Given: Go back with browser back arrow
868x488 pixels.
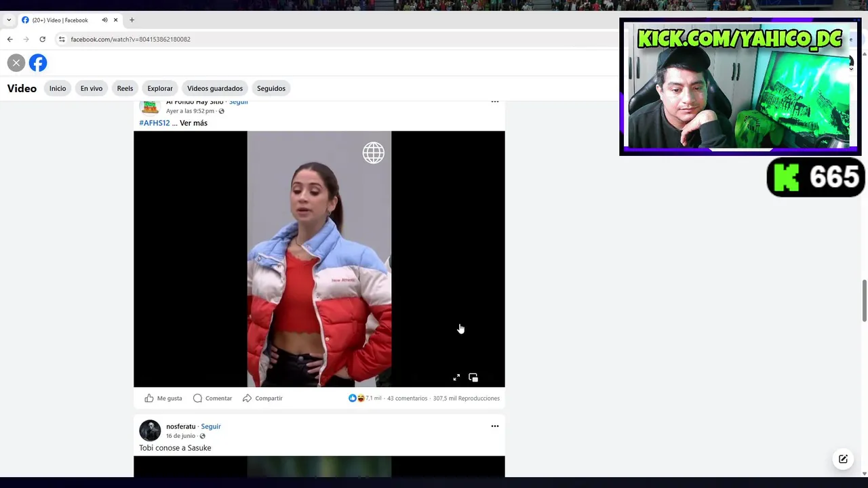Looking at the screenshot, I should [9, 39].
